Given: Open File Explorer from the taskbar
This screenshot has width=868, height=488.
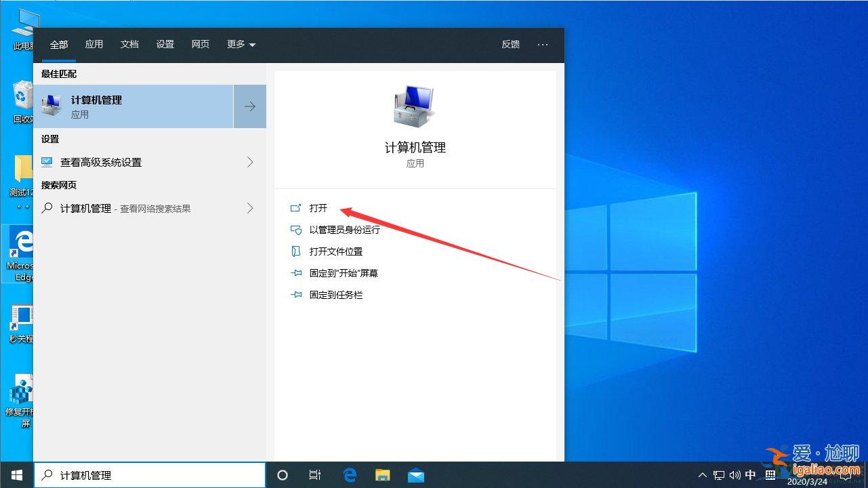Looking at the screenshot, I should click(382, 474).
